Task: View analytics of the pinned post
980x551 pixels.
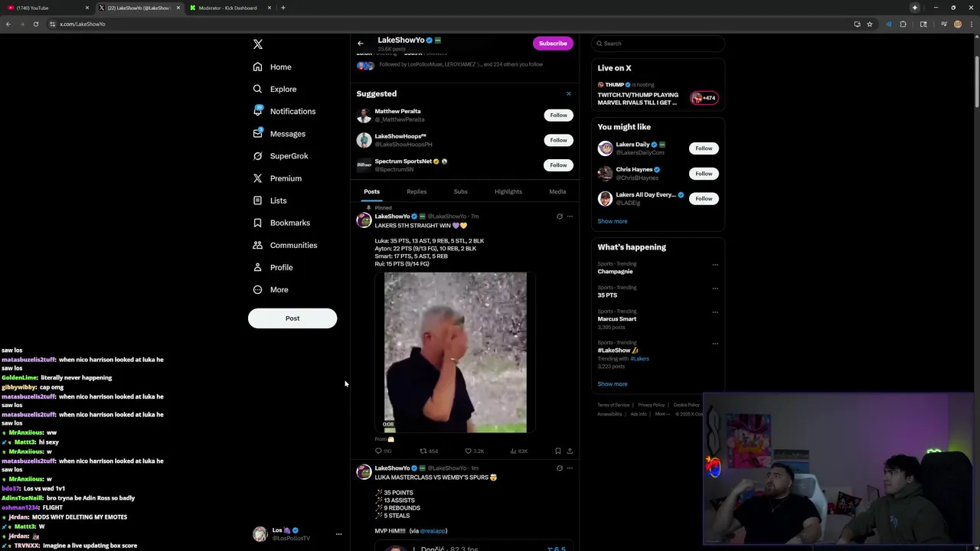Action: pos(519,451)
